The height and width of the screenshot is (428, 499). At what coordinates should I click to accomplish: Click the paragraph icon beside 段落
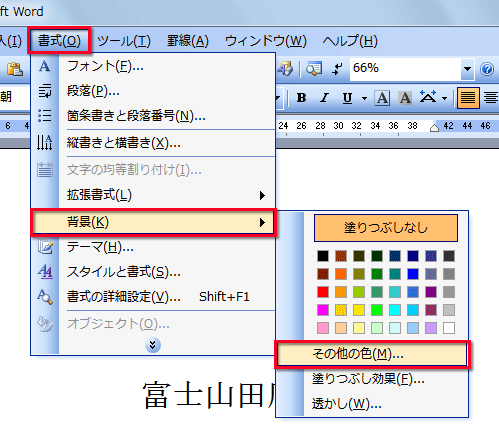[x=45, y=91]
